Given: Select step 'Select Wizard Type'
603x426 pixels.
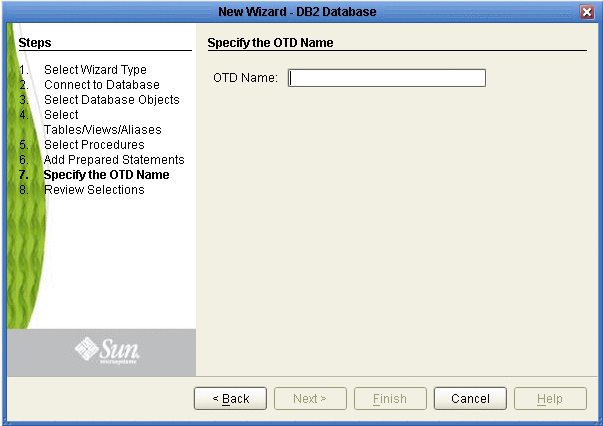Looking at the screenshot, I should point(95,70).
